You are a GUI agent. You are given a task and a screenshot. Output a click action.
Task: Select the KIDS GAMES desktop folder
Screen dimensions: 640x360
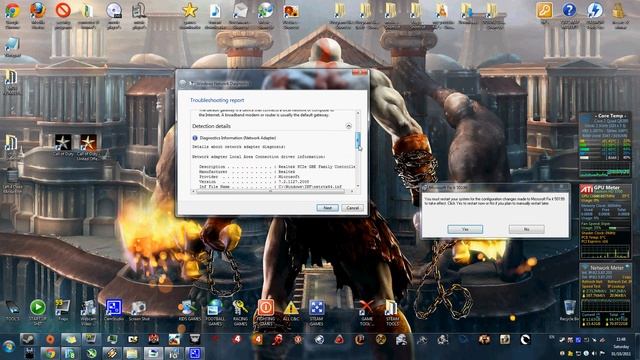(189, 308)
